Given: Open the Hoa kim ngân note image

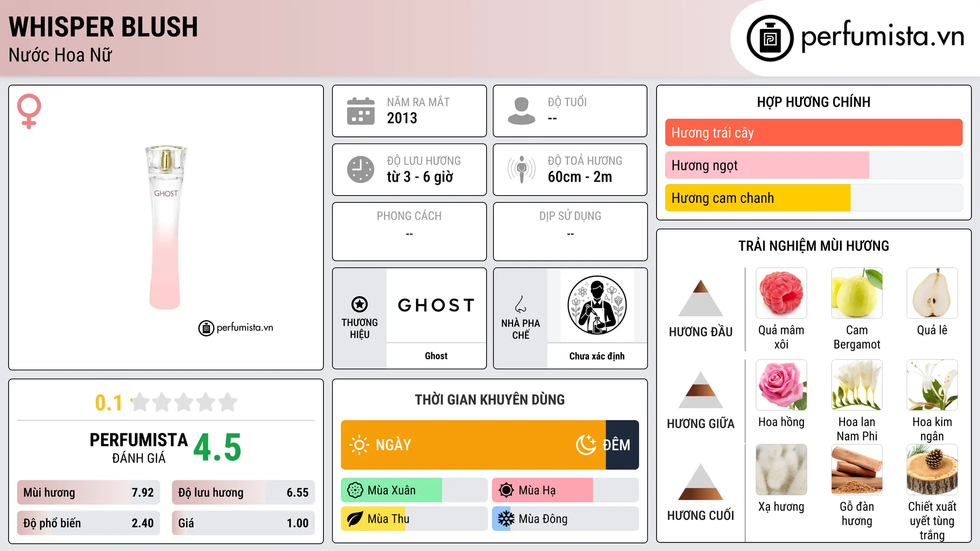Looking at the screenshot, I should tap(932, 385).
